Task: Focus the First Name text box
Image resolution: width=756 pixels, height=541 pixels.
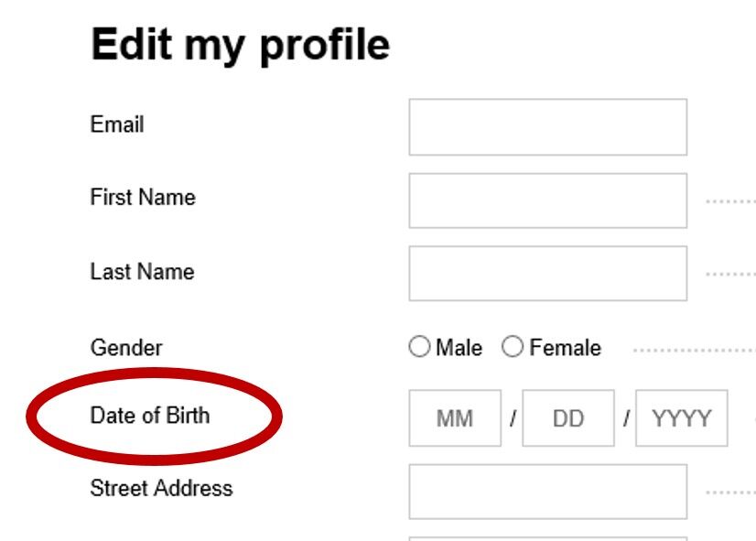Action: click(547, 200)
